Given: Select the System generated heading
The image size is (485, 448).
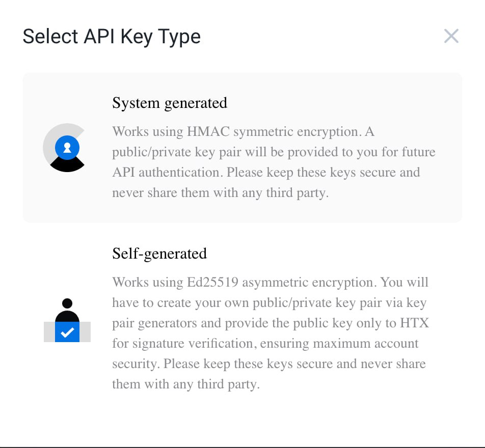Looking at the screenshot, I should coord(170,103).
